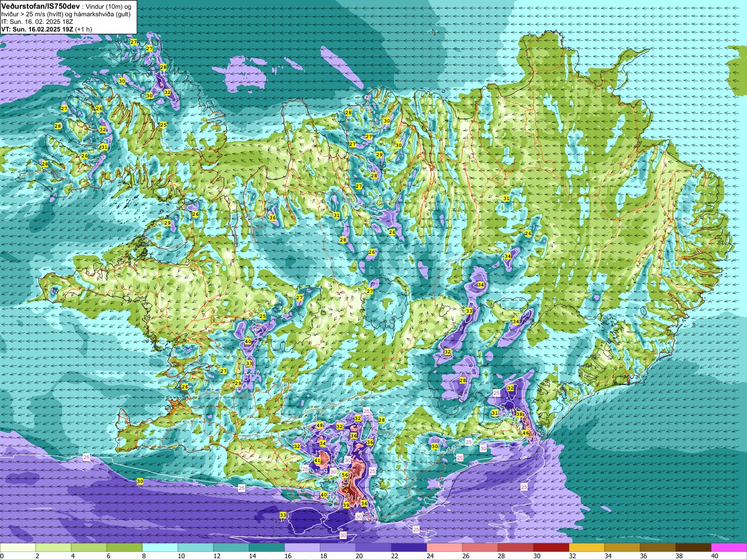Select the magenta above-40 legend swatch
This screenshot has width=747, height=560.
[x=729, y=548]
